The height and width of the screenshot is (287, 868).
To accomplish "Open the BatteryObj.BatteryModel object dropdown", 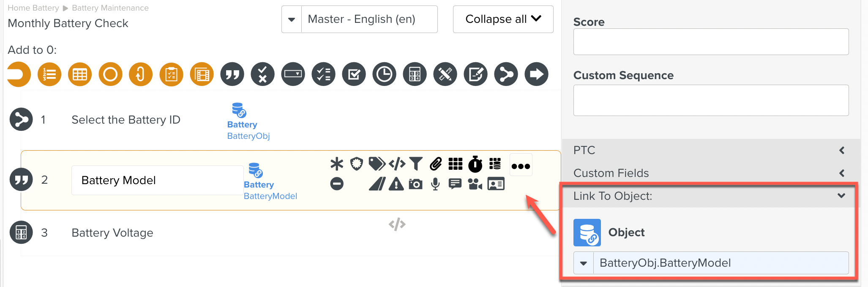I will click(584, 263).
